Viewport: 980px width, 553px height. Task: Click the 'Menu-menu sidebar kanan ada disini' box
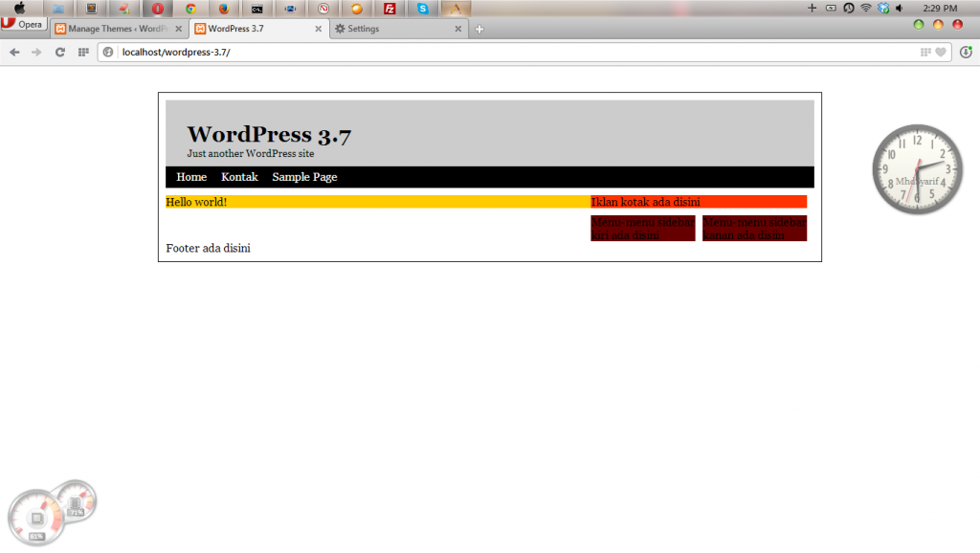(754, 229)
